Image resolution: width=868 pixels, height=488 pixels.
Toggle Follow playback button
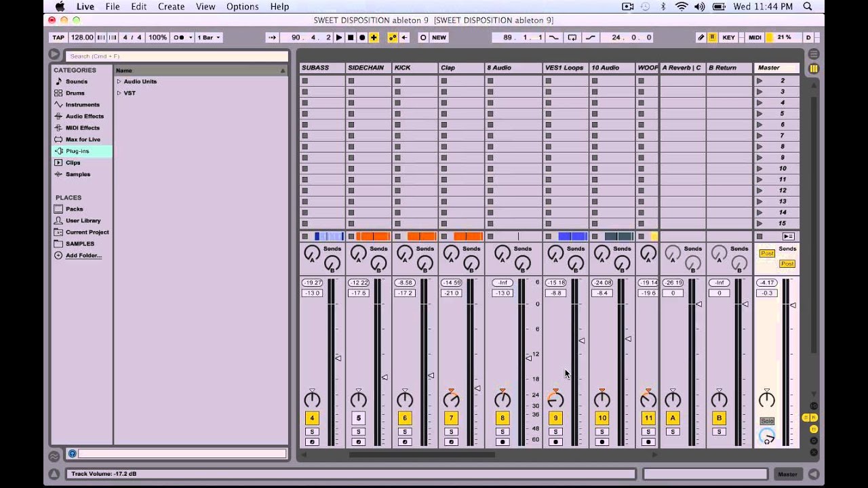point(272,37)
